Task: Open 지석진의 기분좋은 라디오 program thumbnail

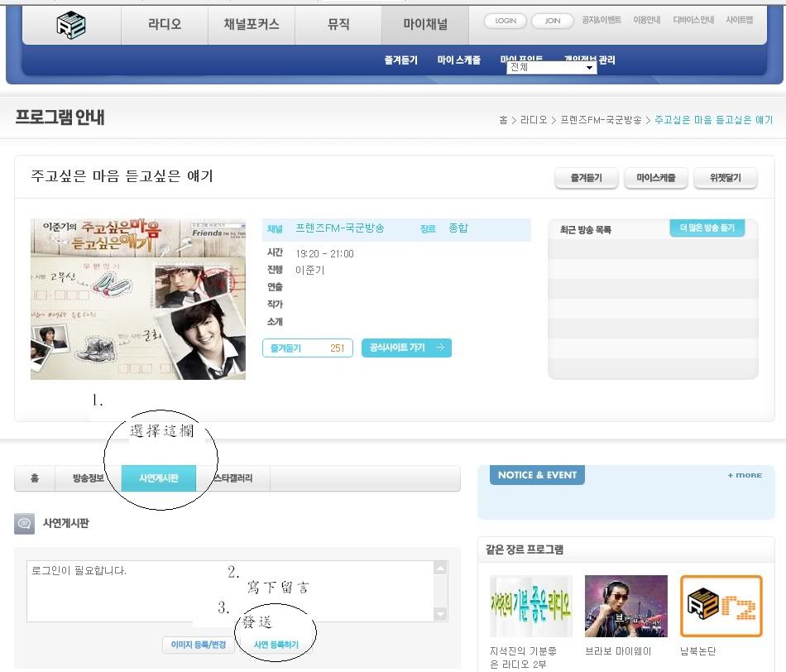Action: (x=530, y=606)
